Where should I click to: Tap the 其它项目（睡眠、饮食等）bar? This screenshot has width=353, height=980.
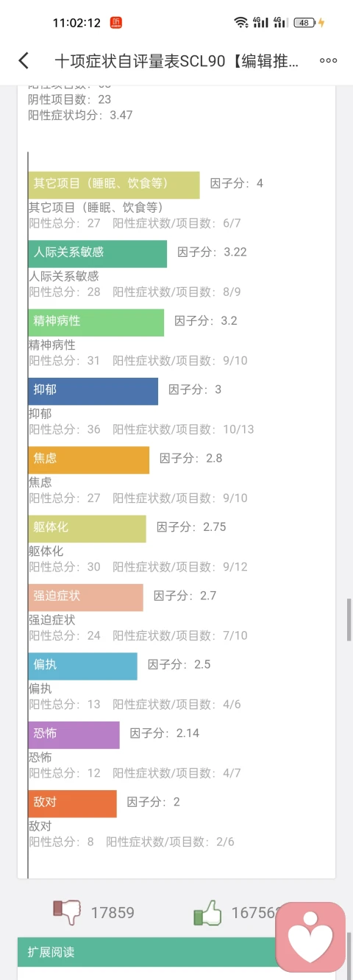(x=114, y=185)
